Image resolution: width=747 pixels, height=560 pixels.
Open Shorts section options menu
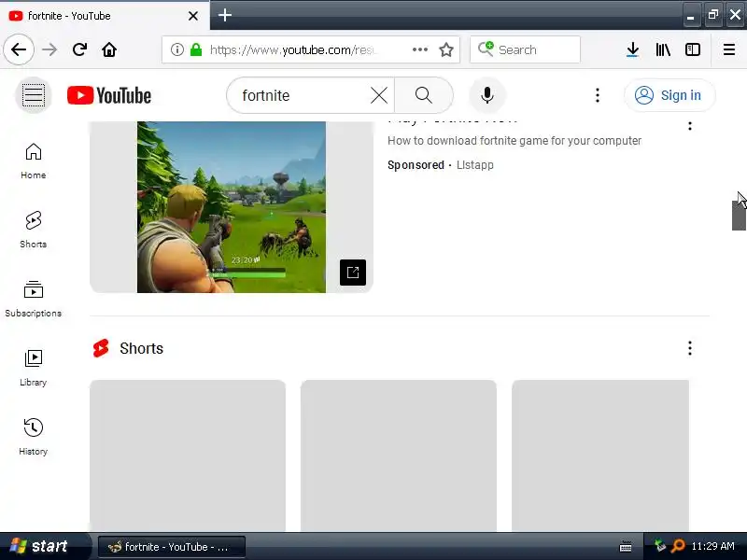point(689,348)
